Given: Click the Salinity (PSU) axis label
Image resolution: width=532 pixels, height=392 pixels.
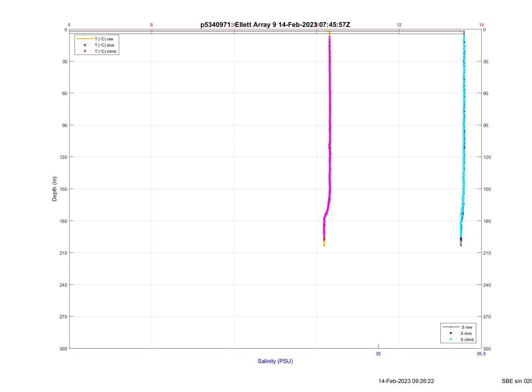Looking at the screenshot, I should coord(275,361).
